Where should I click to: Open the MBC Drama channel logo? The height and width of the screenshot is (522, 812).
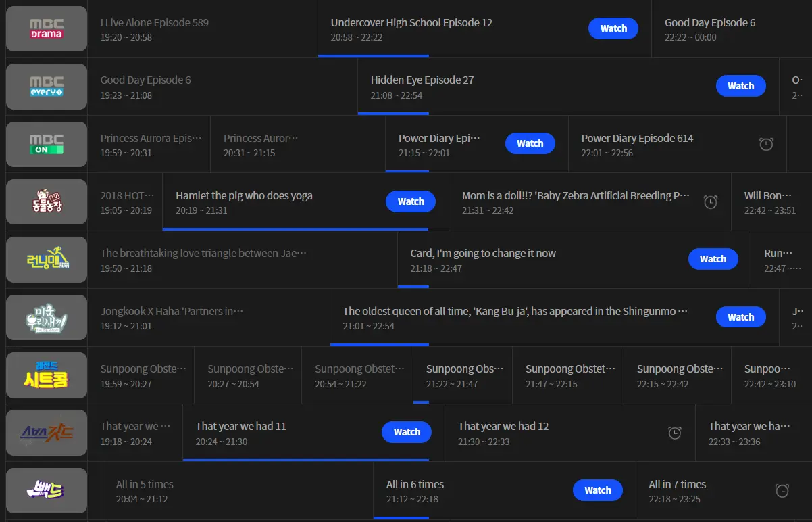point(47,28)
